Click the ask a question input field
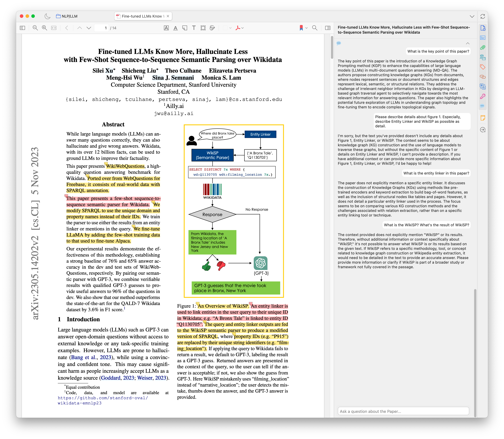Viewport: 504px width, 439px height. pyautogui.click(x=403, y=411)
